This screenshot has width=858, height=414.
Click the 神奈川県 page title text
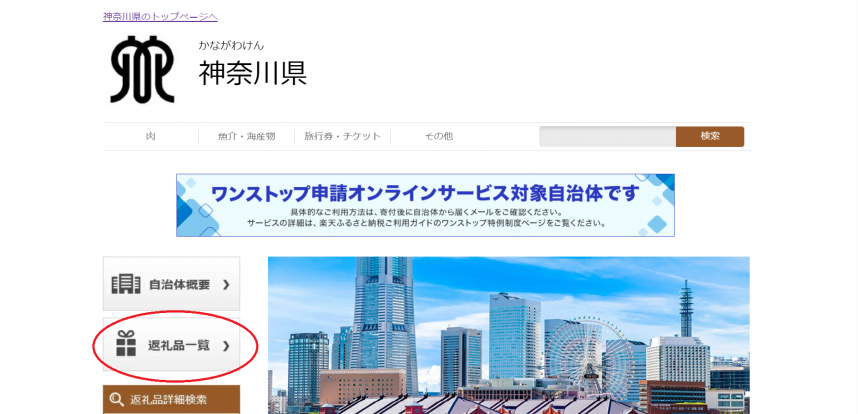[x=252, y=74]
